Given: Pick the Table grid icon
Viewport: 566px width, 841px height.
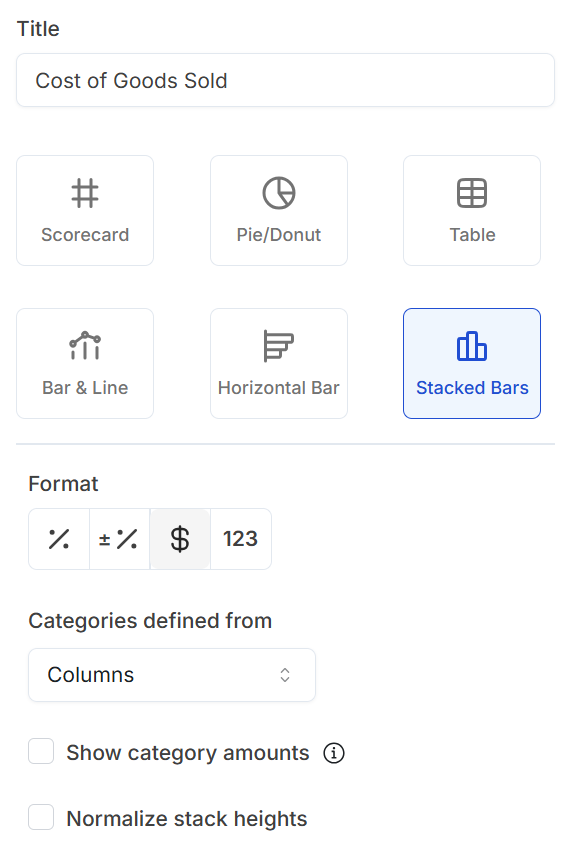Looking at the screenshot, I should tap(472, 193).
